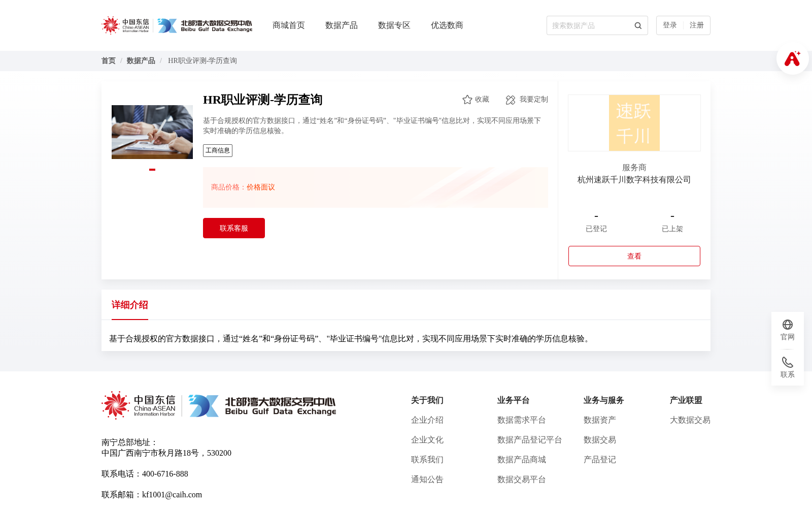Click the Beibu Gulf Data Exchange header logo
Screen dimensions: 812x508
pos(205,25)
